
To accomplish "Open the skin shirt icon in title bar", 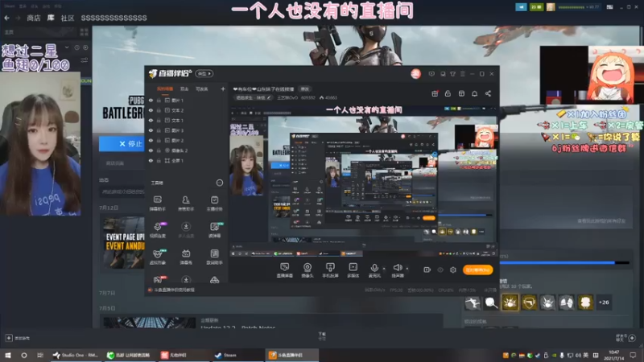I will point(452,74).
